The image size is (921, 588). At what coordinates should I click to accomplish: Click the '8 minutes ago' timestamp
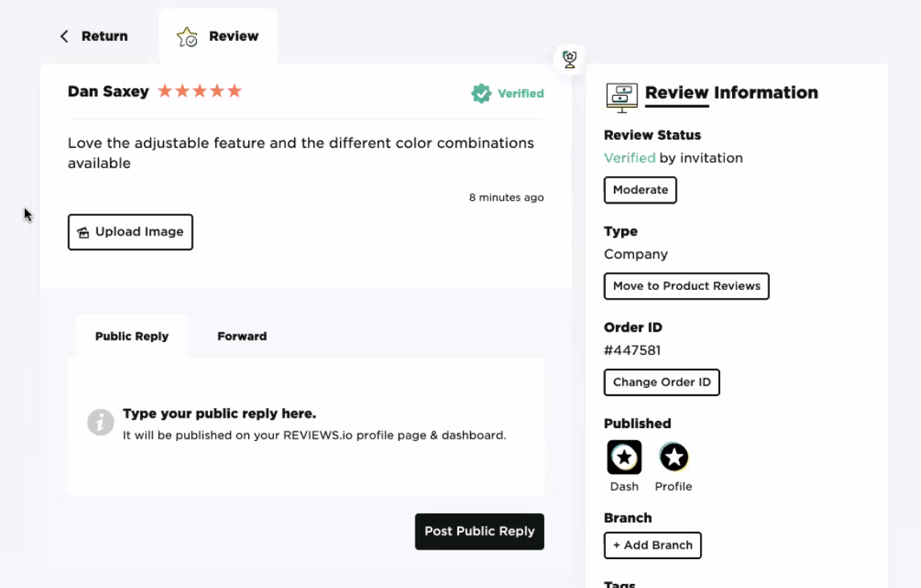(x=506, y=198)
